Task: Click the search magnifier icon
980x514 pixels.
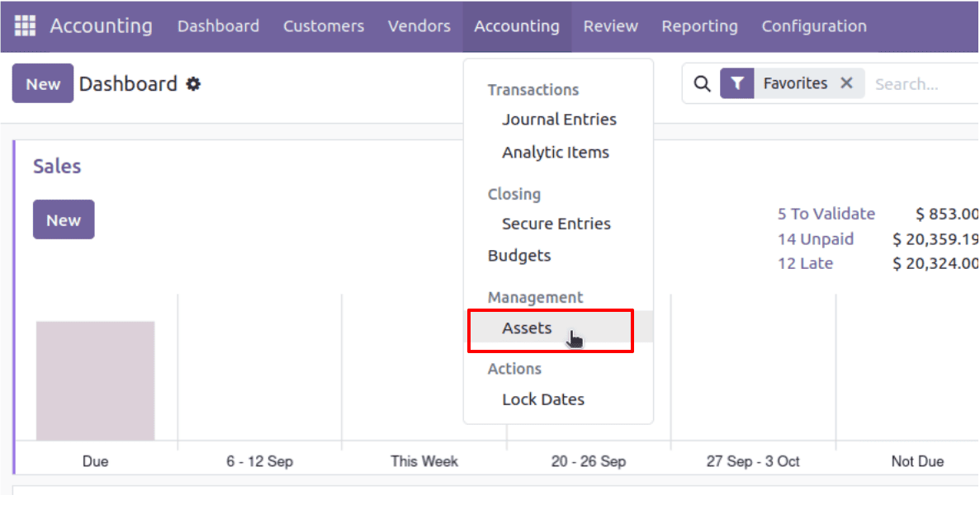Action: [x=702, y=83]
